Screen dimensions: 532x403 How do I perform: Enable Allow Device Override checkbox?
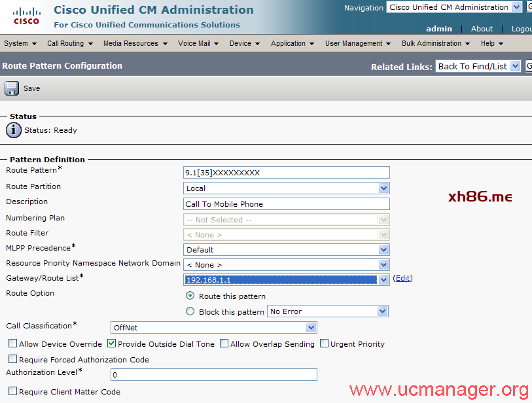(13, 343)
